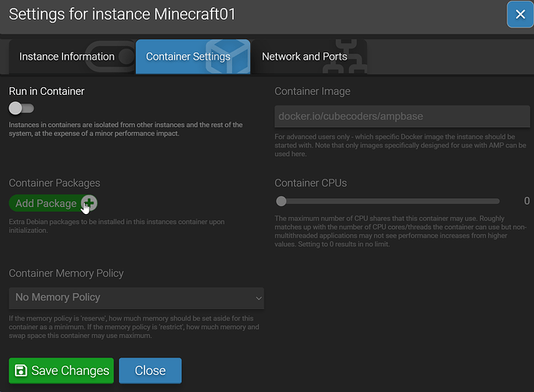Image resolution: width=534 pixels, height=392 pixels.
Task: Toggle the Run in Container switch
Action: click(21, 108)
